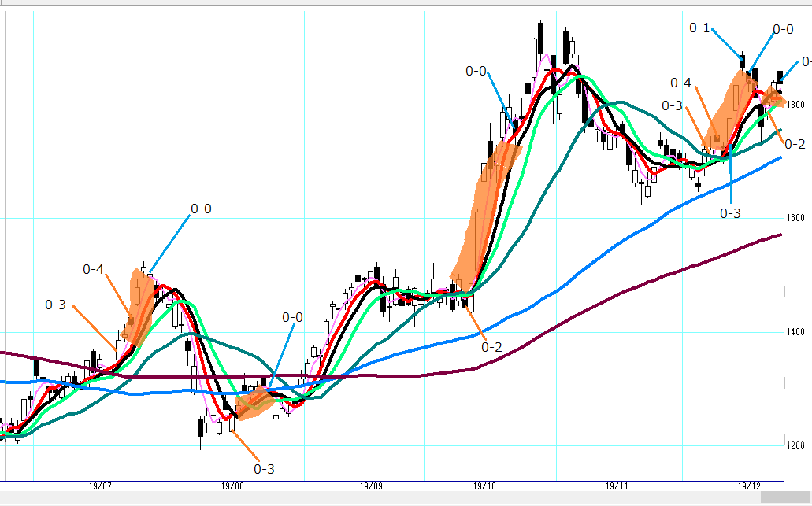This screenshot has height=506, width=812.
Task: Click the 1400 price axis label
Action: [x=795, y=331]
